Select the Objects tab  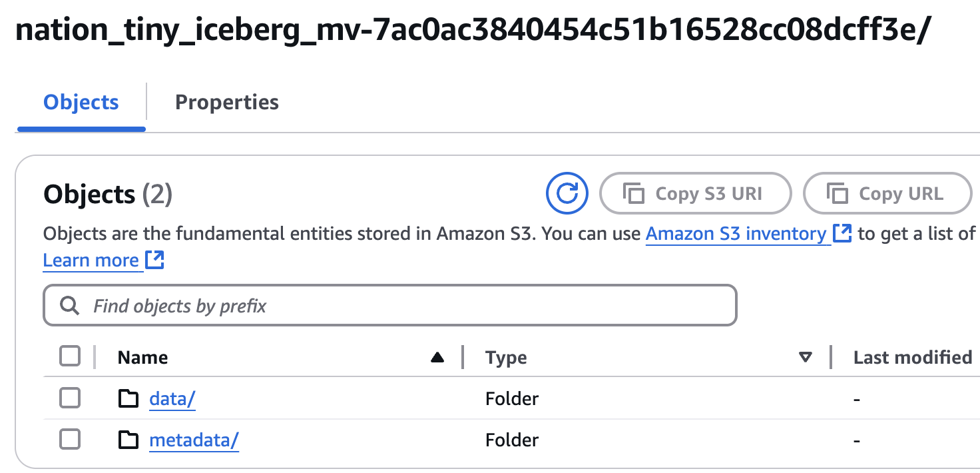81,102
